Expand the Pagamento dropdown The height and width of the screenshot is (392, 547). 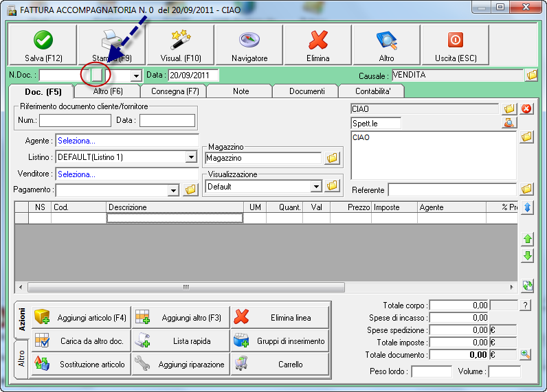(x=173, y=190)
